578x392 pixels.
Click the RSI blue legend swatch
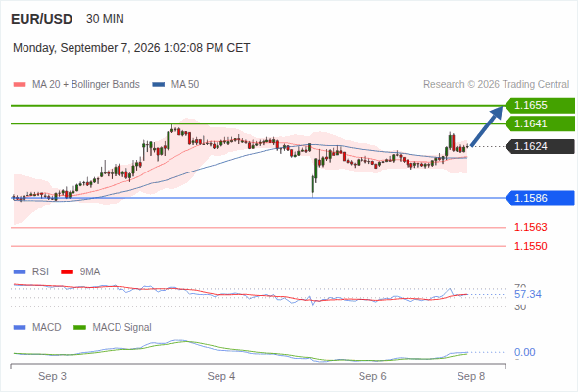click(20, 272)
